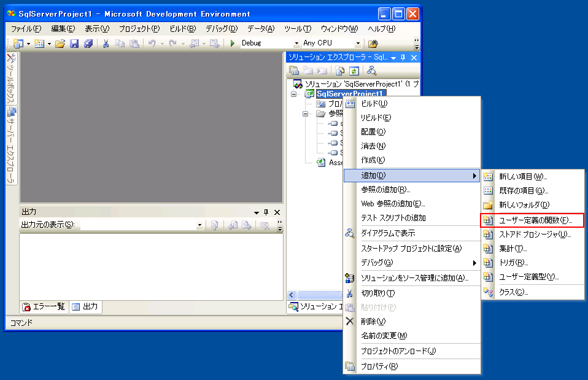Select 追加(D) submenu entry
588x380 pixels.
[412, 176]
